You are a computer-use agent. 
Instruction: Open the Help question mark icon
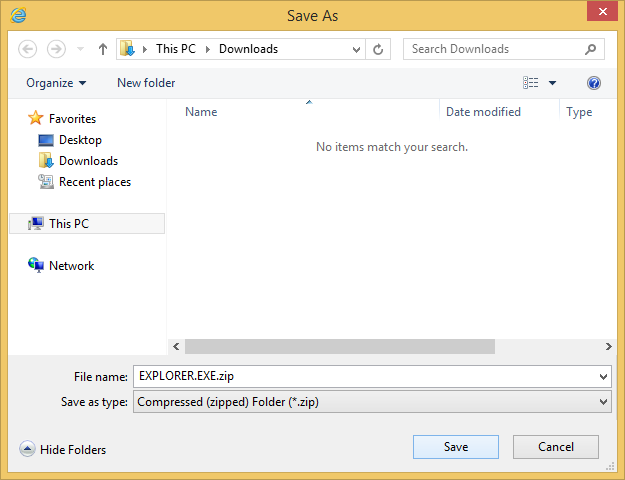tap(594, 83)
